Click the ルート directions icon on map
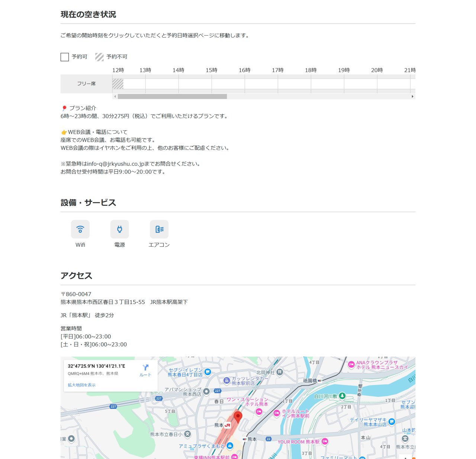This screenshot has width=476, height=459. 145,368
